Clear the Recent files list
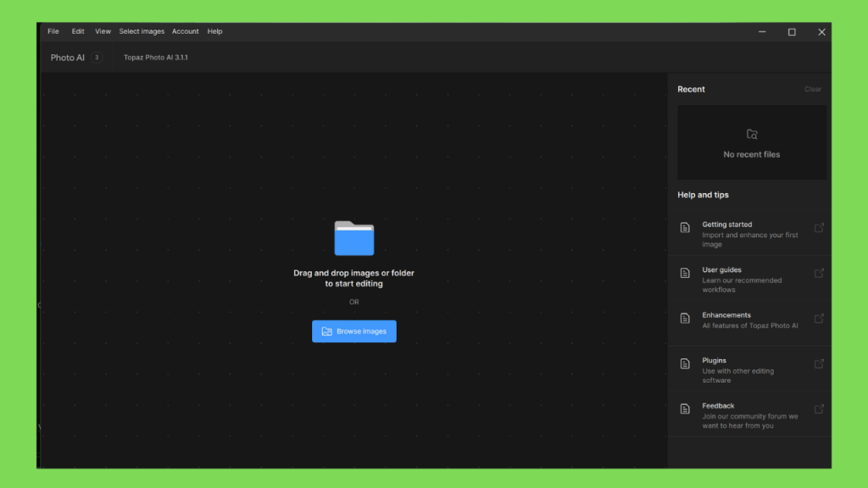This screenshot has height=488, width=868. pos(813,89)
